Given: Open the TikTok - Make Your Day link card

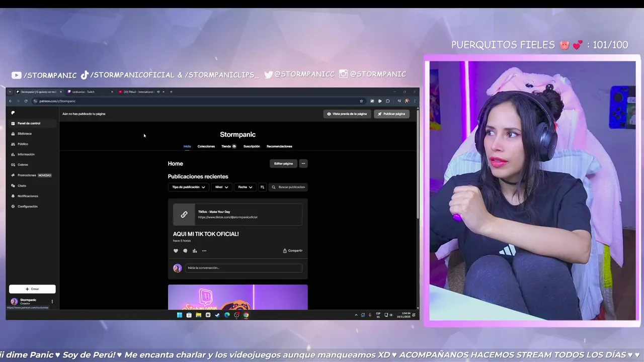Looking at the screenshot, I should point(237,214).
